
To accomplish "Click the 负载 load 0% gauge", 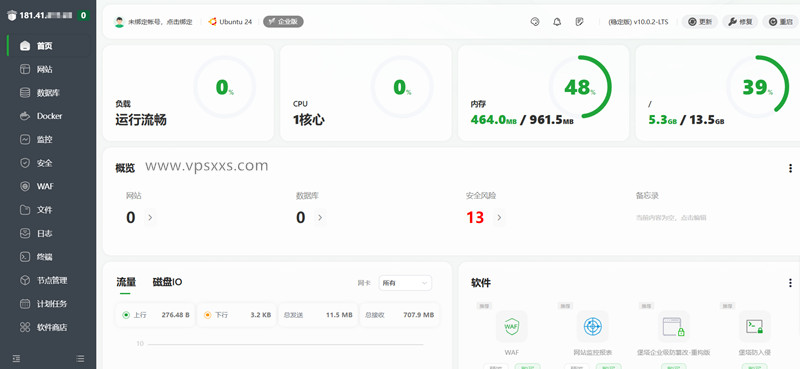I will [x=224, y=87].
